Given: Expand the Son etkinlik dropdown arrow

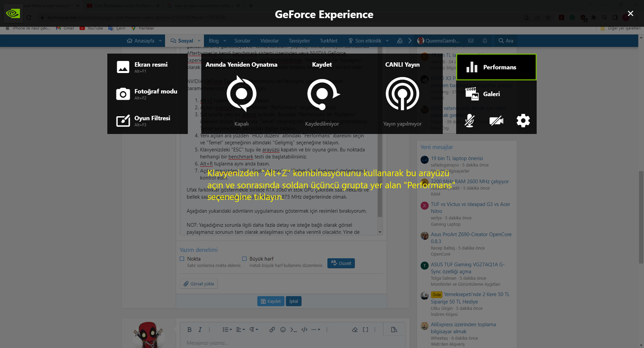Looking at the screenshot, I should tap(387, 41).
